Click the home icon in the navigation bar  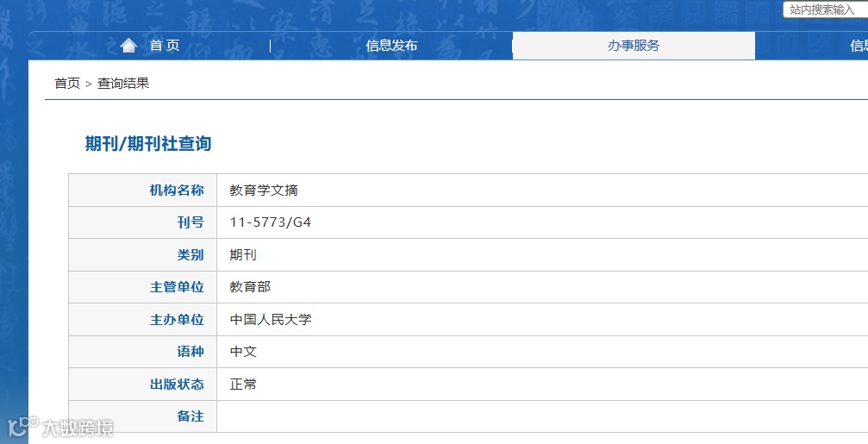(128, 46)
